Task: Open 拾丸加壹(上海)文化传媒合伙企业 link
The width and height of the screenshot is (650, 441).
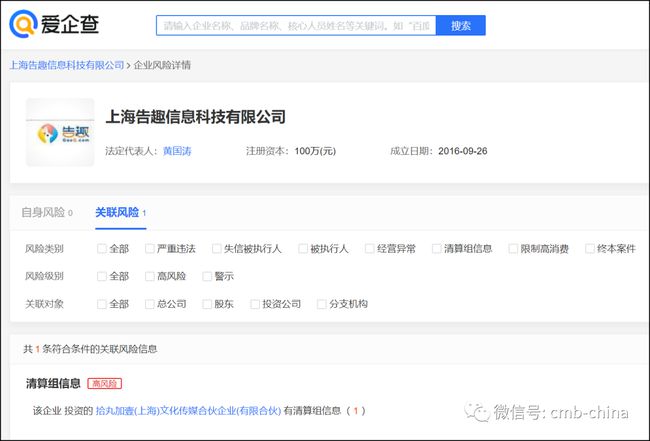Action: point(188,411)
